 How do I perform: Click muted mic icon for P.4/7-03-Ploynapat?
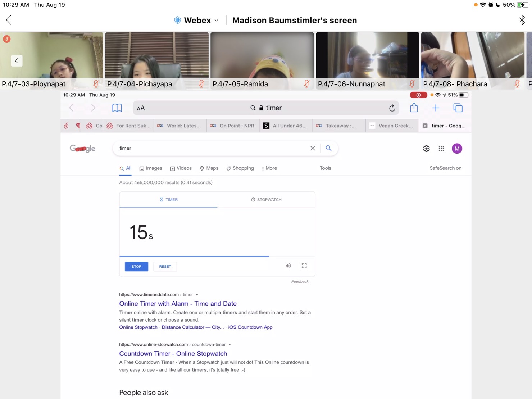(96, 84)
